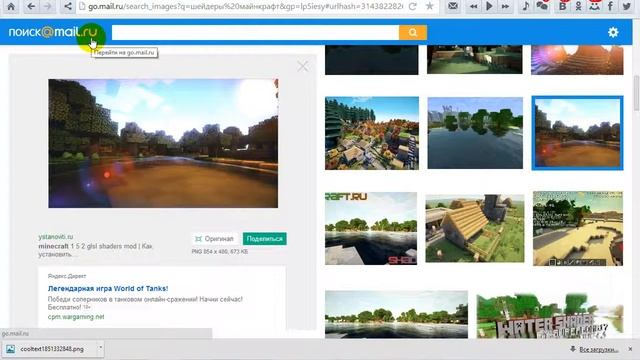Open the music note toolbar icon
Image resolution: width=640 pixels, height=360 pixels.
(526, 6)
